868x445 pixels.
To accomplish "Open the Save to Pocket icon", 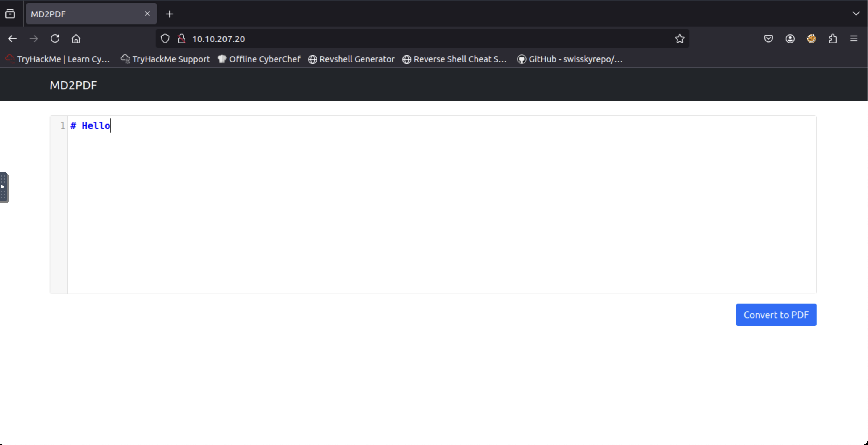I will pyautogui.click(x=768, y=39).
